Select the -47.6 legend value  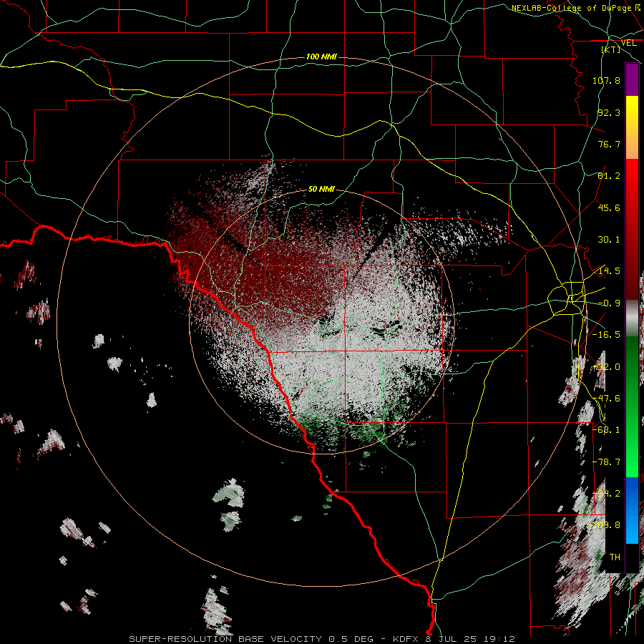pyautogui.click(x=606, y=399)
